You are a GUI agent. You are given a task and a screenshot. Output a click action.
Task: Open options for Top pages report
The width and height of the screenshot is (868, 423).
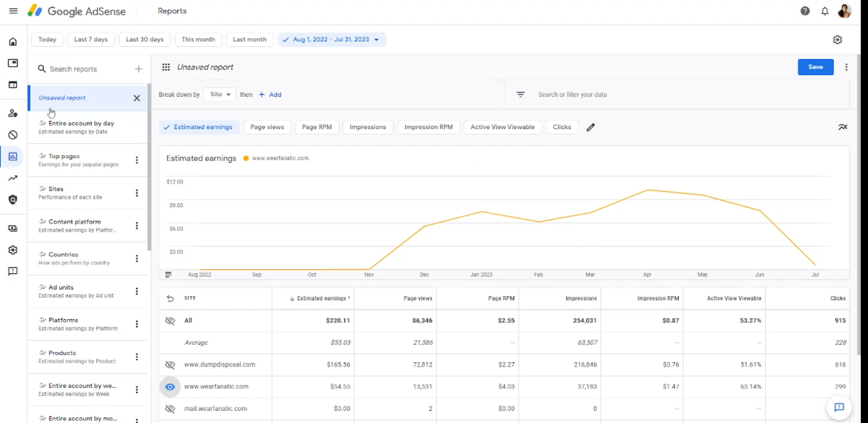[x=137, y=160]
